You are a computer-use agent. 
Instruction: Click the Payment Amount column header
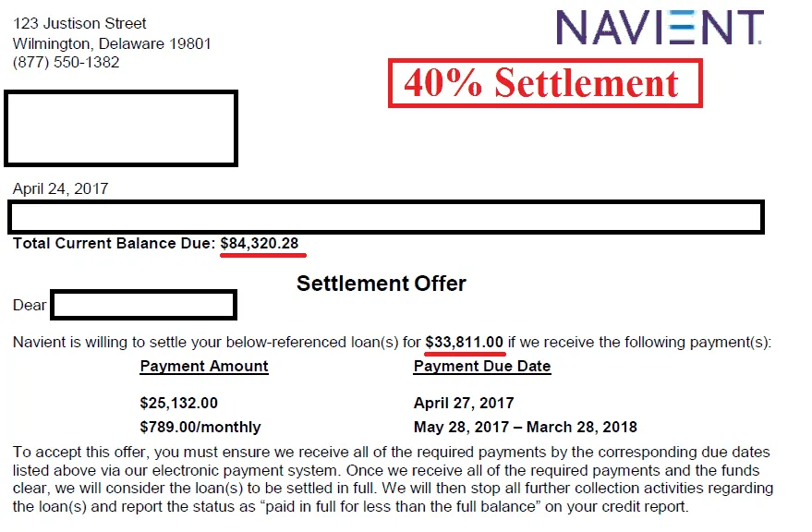click(x=204, y=367)
